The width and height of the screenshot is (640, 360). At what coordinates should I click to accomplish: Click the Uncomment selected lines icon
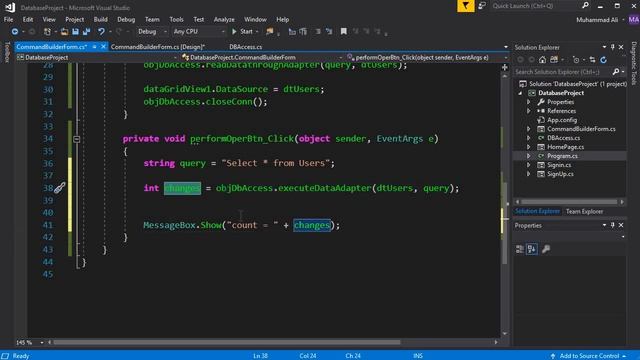click(x=329, y=31)
